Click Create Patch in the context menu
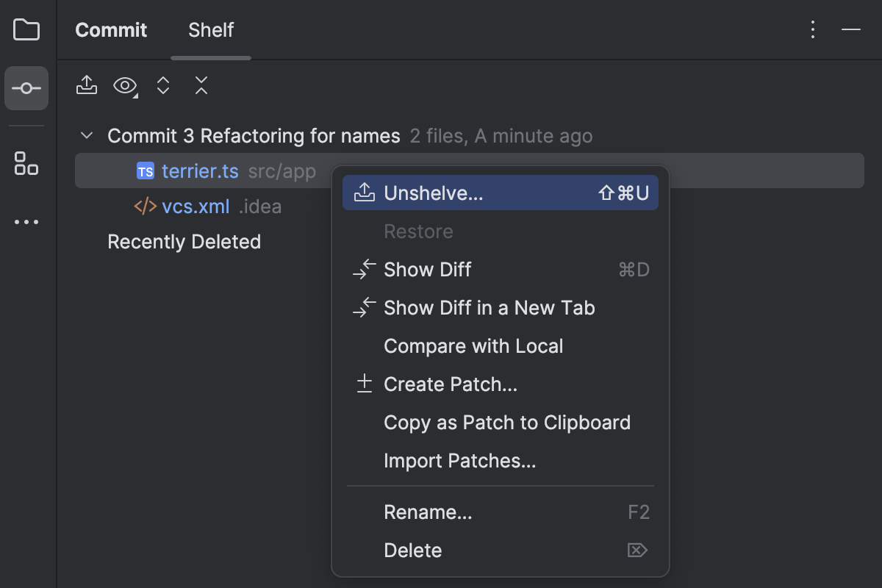This screenshot has width=882, height=588. coord(451,384)
